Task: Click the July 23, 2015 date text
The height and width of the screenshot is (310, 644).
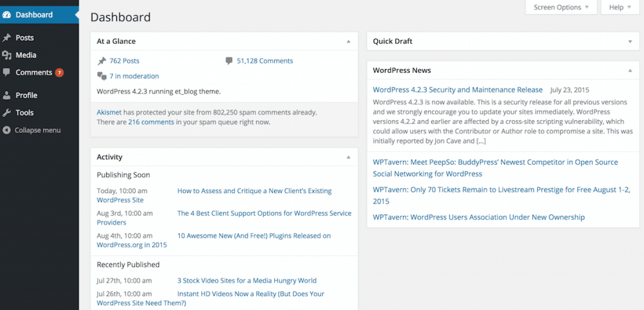Action: pyautogui.click(x=569, y=89)
